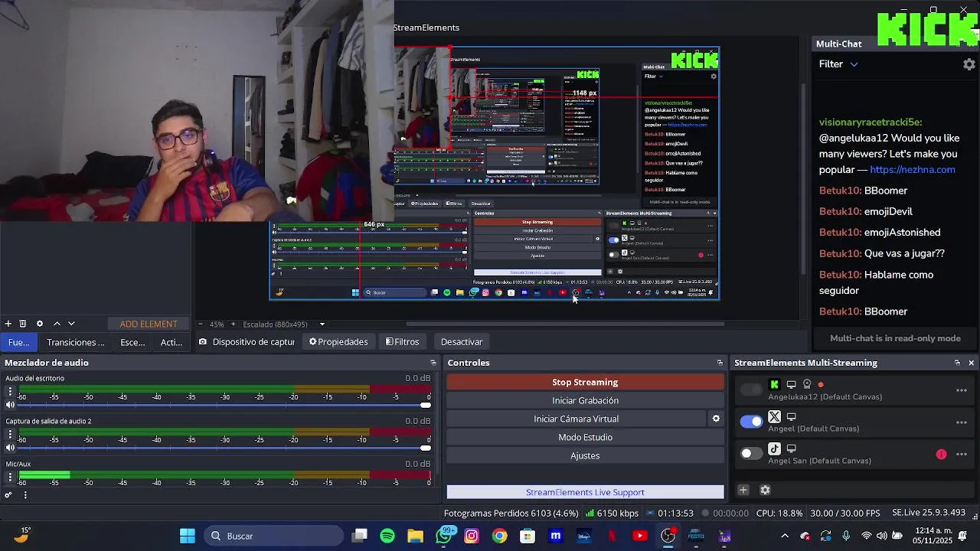Move selected source down
The width and height of the screenshot is (980, 551).
(71, 324)
